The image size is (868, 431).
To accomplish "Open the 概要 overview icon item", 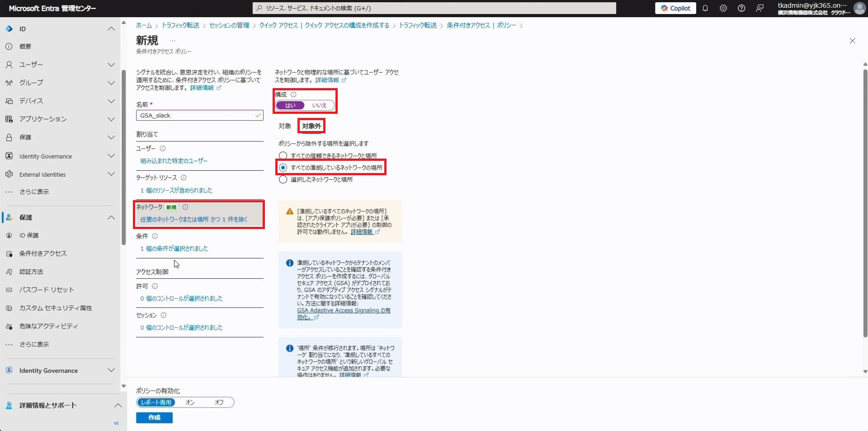I will click(x=9, y=47).
